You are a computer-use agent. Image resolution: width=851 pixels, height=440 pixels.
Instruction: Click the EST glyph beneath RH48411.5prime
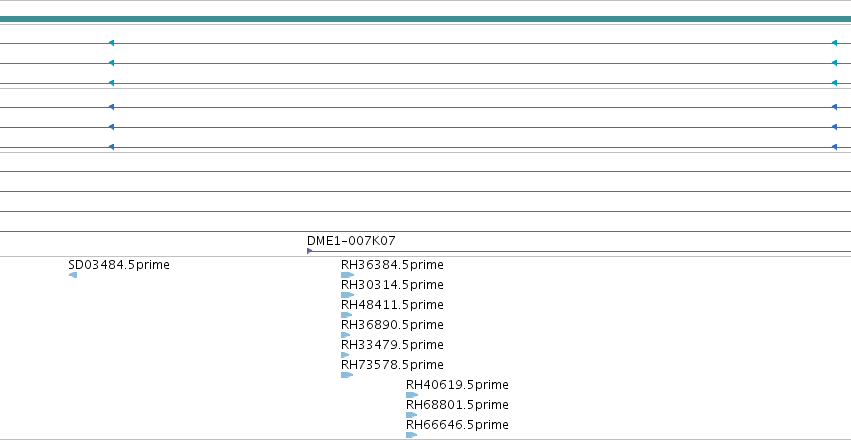click(x=346, y=315)
